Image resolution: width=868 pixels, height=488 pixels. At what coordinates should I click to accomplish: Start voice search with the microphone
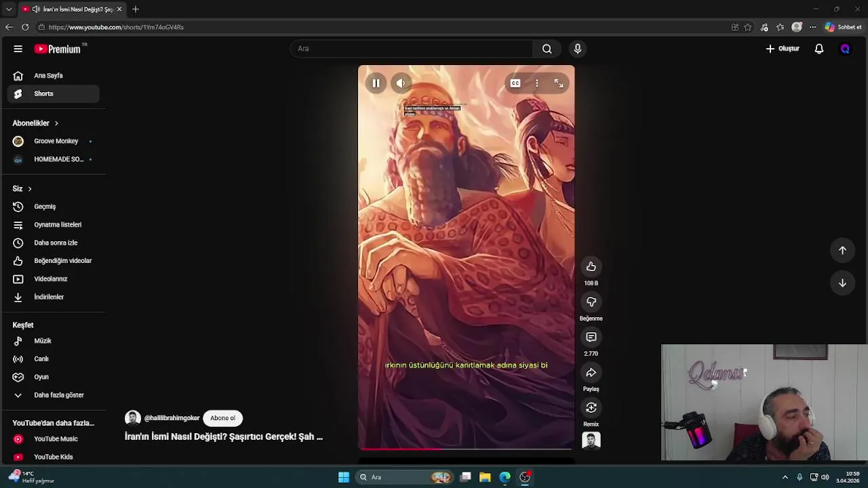(x=578, y=49)
